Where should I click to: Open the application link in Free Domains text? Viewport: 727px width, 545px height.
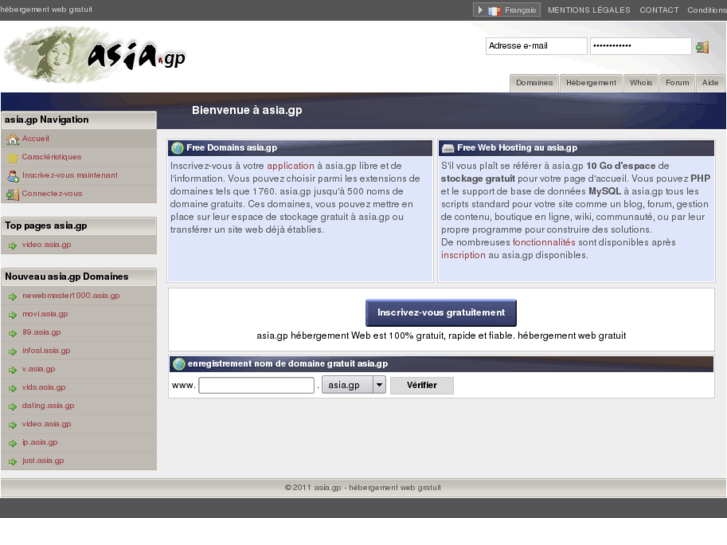291,166
